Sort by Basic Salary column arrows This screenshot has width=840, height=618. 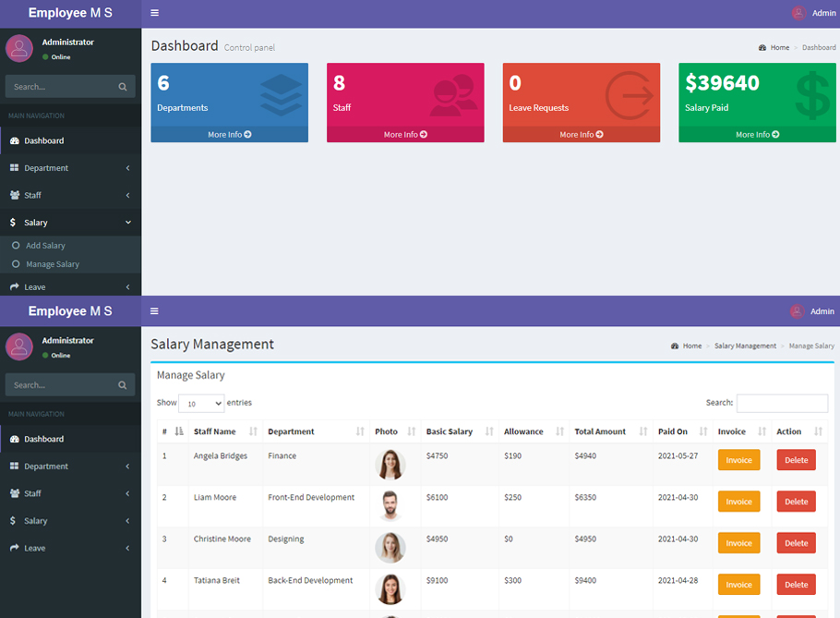[489, 431]
